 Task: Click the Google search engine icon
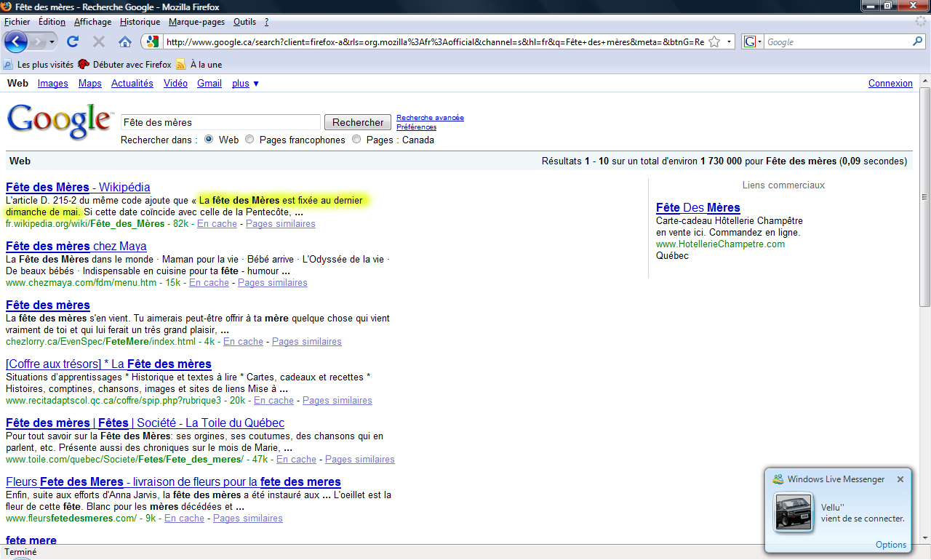click(750, 42)
